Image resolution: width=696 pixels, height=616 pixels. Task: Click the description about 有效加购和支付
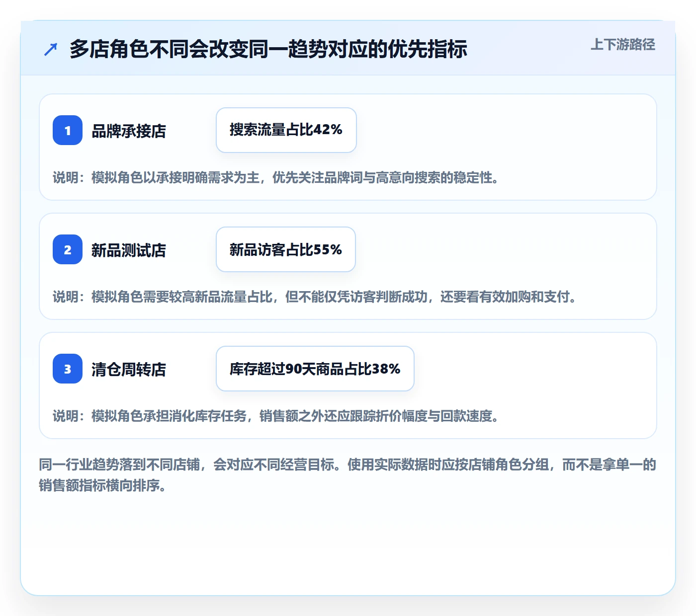coord(315,297)
